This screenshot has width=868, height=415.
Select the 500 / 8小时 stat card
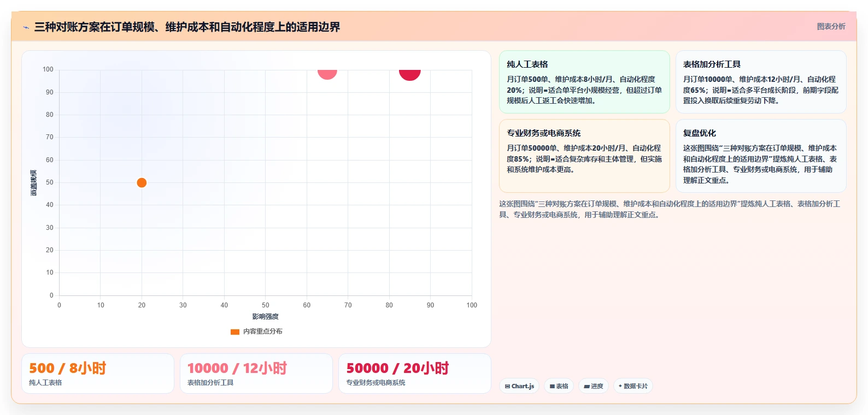point(98,373)
